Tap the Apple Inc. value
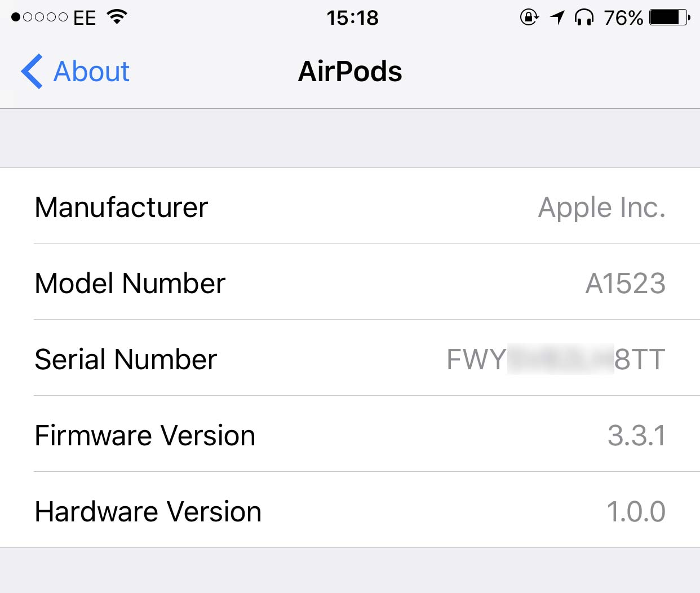 click(x=601, y=207)
